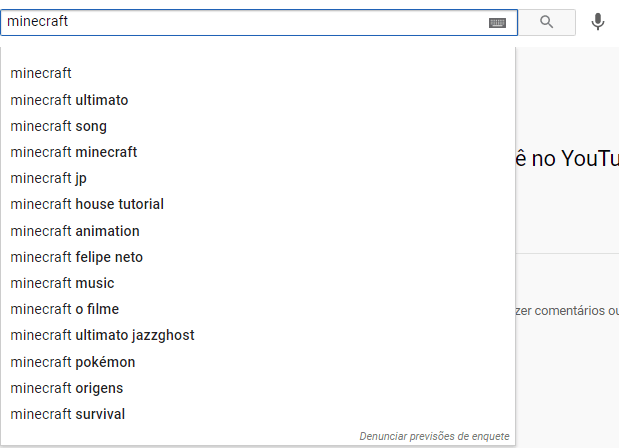This screenshot has height=448, width=619.
Task: Choose "minecraft o filme" suggestion
Action: 64,309
